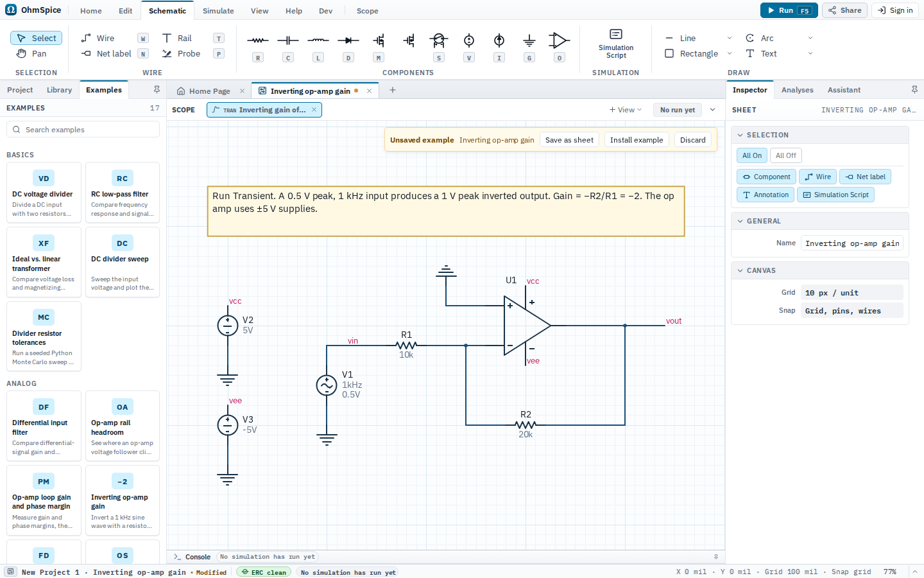Open the DC voltage divider example

tap(44, 193)
